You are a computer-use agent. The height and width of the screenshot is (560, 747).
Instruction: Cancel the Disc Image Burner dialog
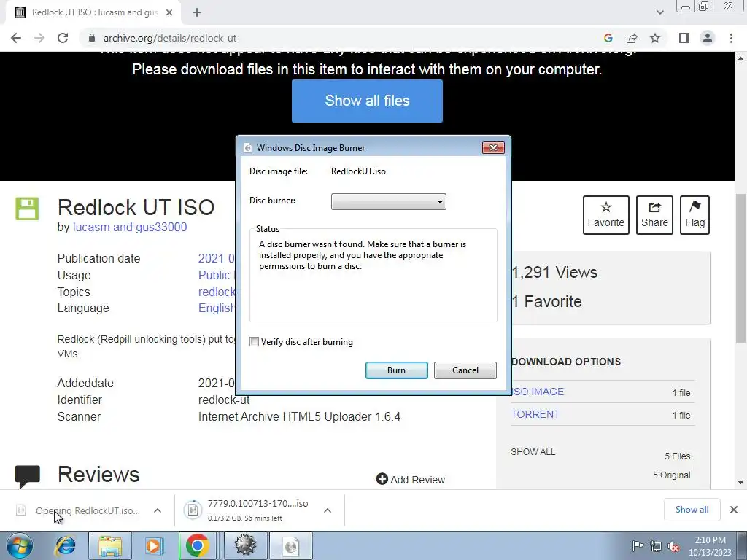tap(465, 370)
